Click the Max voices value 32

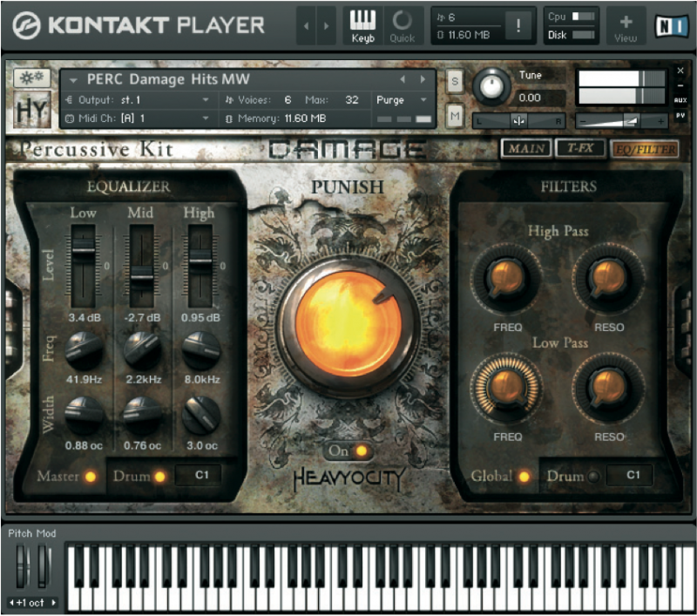[352, 100]
